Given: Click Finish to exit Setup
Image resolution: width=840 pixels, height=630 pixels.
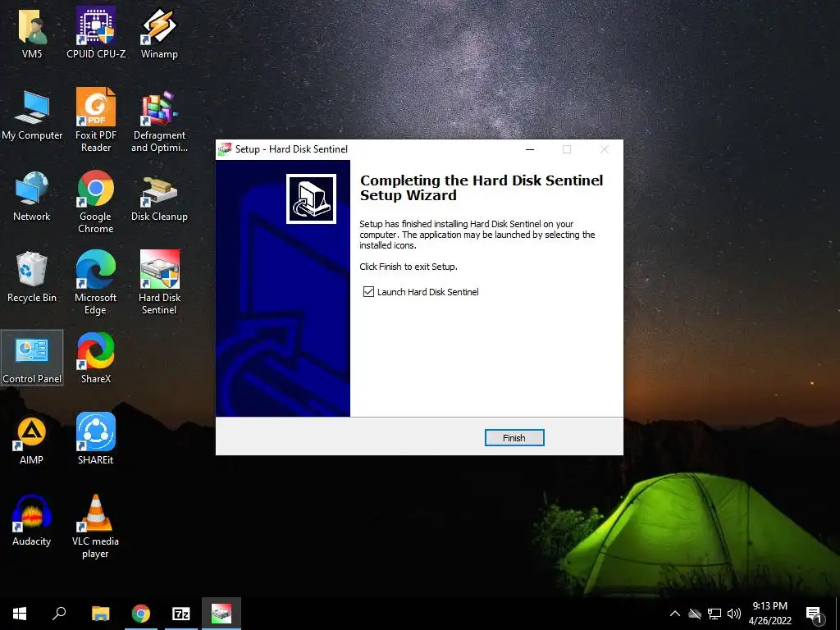Looking at the screenshot, I should pyautogui.click(x=514, y=438).
